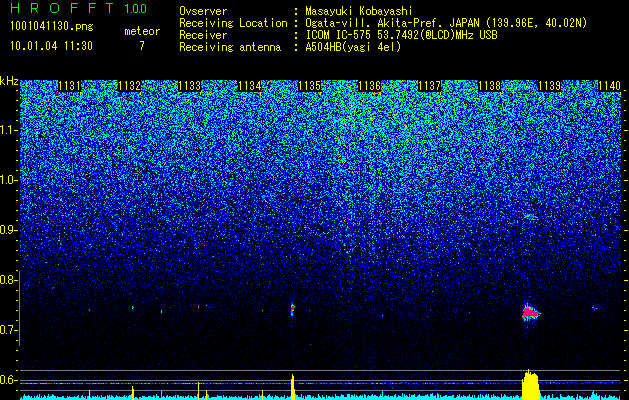629x400 pixels.
Task: Click the 'Receiving antenna' field label
Action: 230,47
